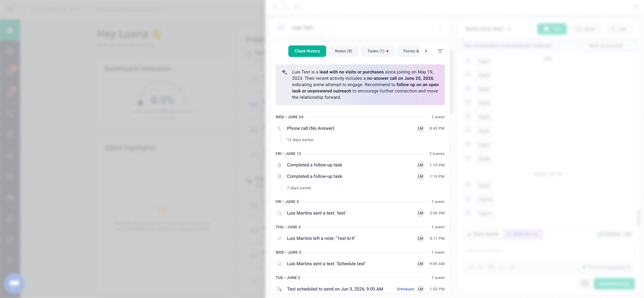This screenshot has width=644, height=298.
Task: Click the LM avatar on the Phone call row
Action: coord(420,128)
